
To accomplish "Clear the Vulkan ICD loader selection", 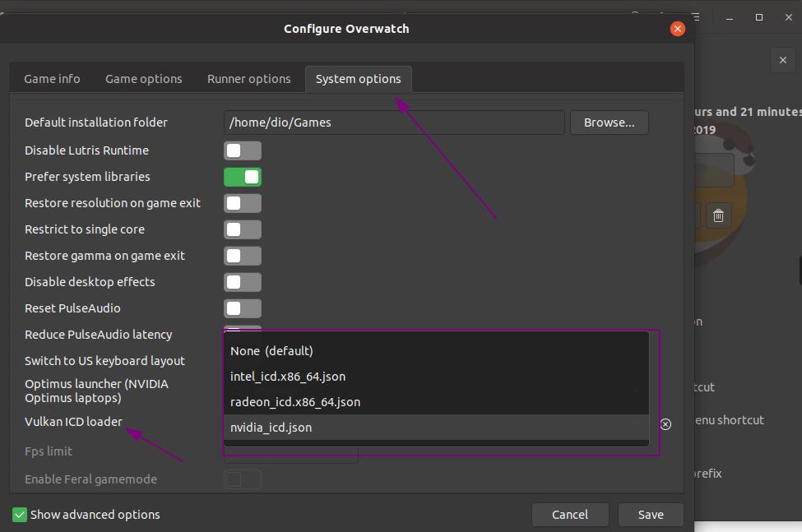I will [665, 424].
